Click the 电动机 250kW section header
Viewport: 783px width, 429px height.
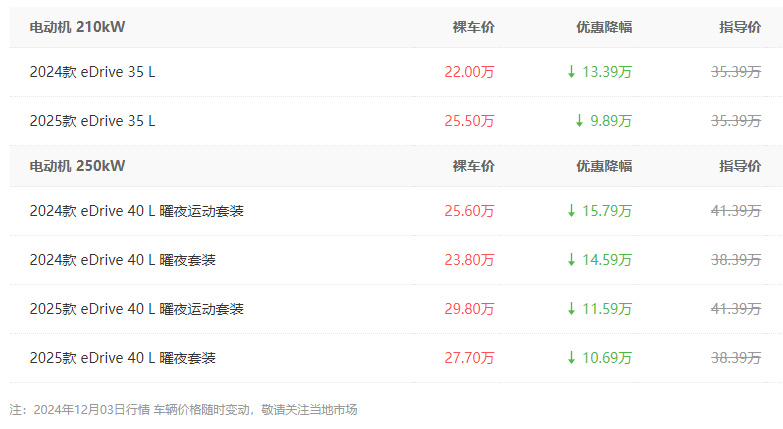click(x=77, y=166)
